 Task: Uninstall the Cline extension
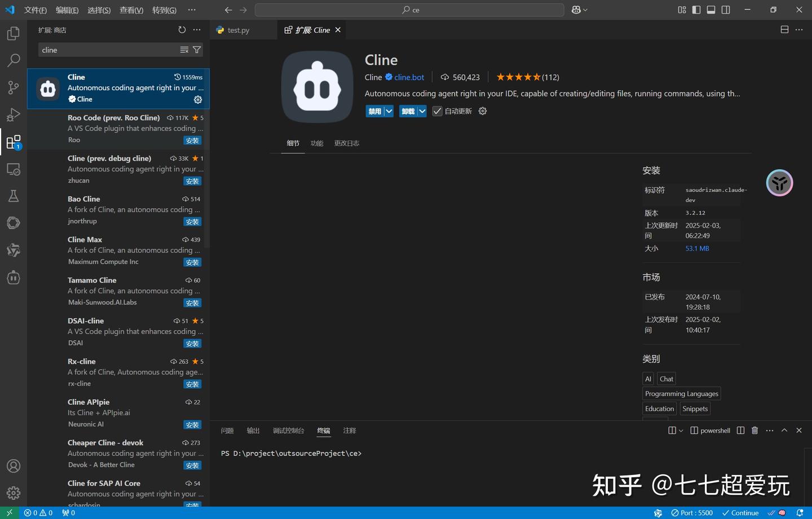pos(408,111)
